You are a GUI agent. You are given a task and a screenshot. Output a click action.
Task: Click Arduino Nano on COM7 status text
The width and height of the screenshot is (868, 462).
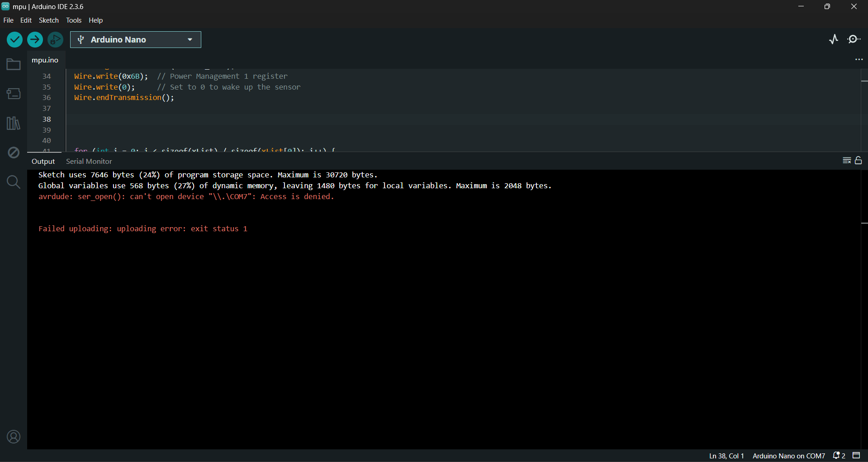[x=788, y=456]
